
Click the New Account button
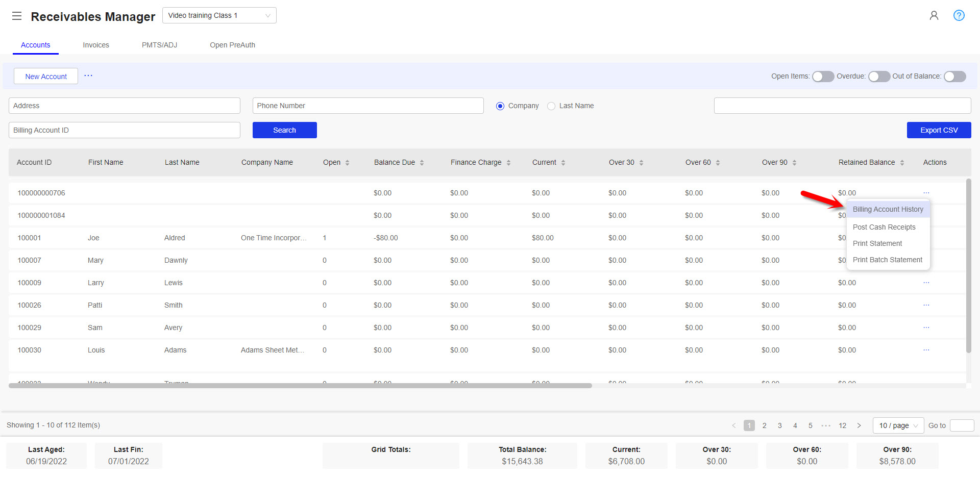point(46,76)
